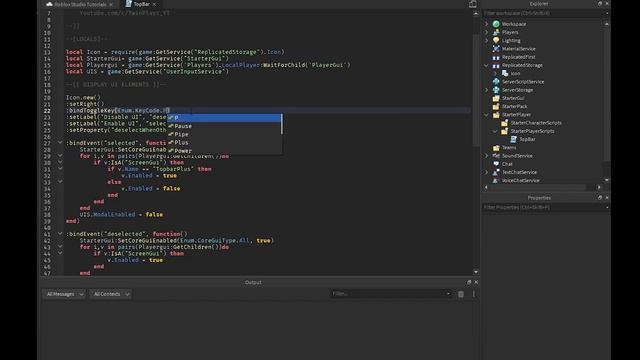Choose Power from the autocomplete list
This screenshot has height=360, width=640.
point(224,151)
